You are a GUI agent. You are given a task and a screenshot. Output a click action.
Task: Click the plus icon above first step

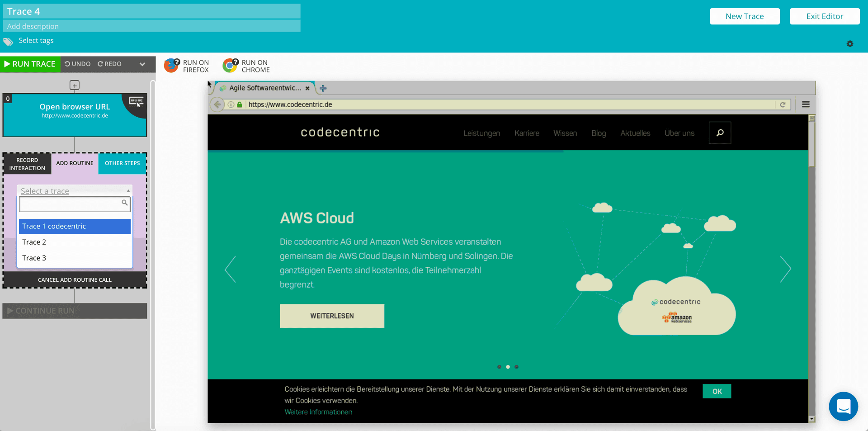click(x=75, y=85)
